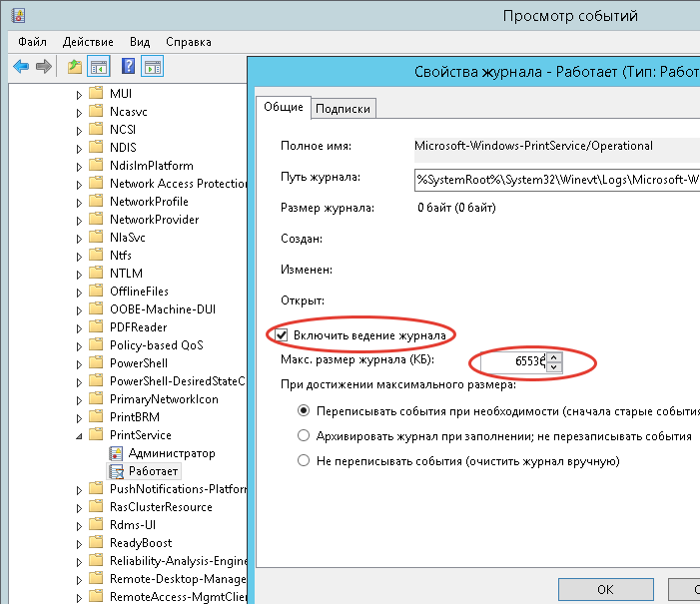Viewport: 700px width, 604px height.
Task: Open Help via blue question mark icon
Action: (x=129, y=67)
